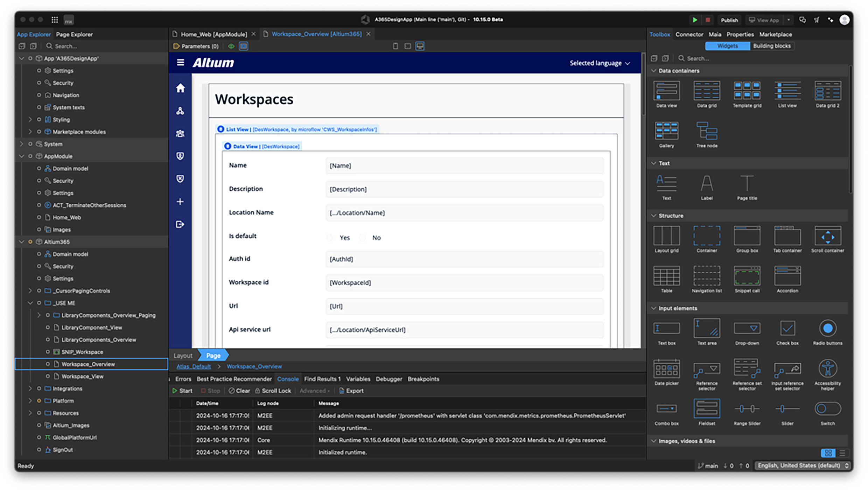Click the green Run app play icon
868x490 pixels.
[x=695, y=20]
